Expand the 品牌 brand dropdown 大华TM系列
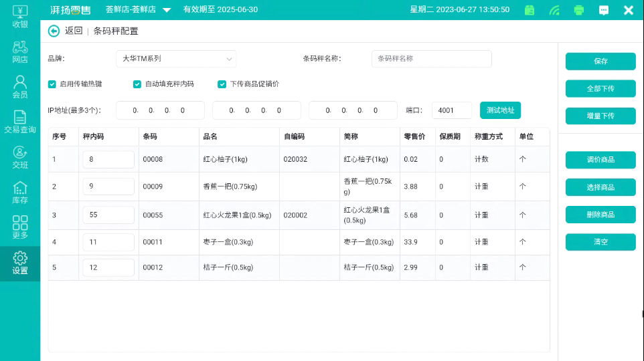This screenshot has height=361, width=644. tap(176, 59)
